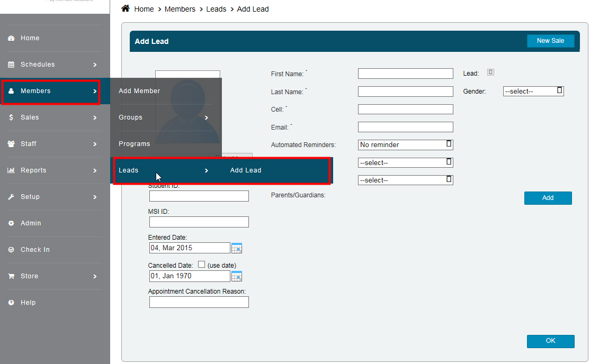This screenshot has height=364, width=590.
Task: Click the Schedules calendar icon in sidebar
Action: [11, 65]
